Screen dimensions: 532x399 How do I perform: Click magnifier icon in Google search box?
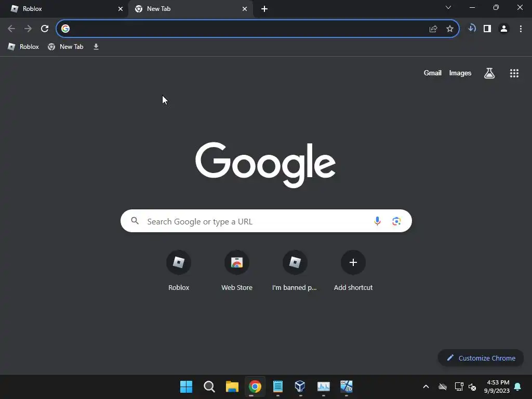[x=135, y=221]
